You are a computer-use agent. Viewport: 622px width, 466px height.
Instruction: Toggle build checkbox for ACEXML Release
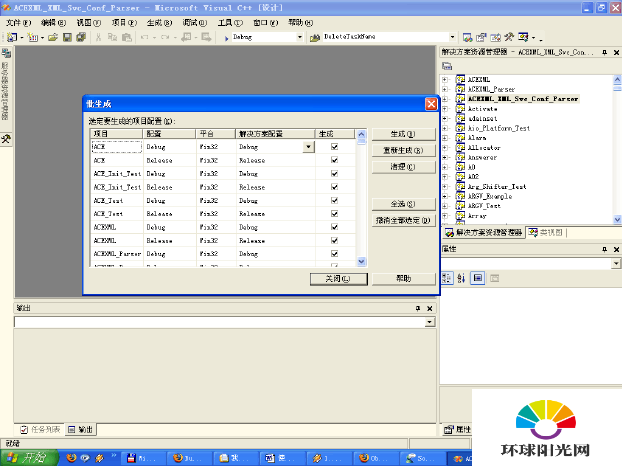pyautogui.click(x=334, y=240)
